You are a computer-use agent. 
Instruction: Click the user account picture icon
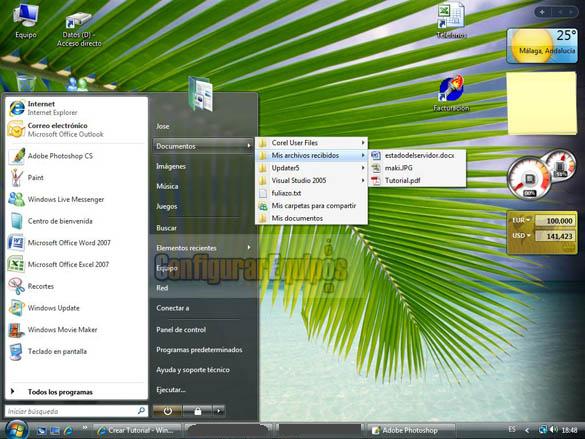pyautogui.click(x=201, y=94)
